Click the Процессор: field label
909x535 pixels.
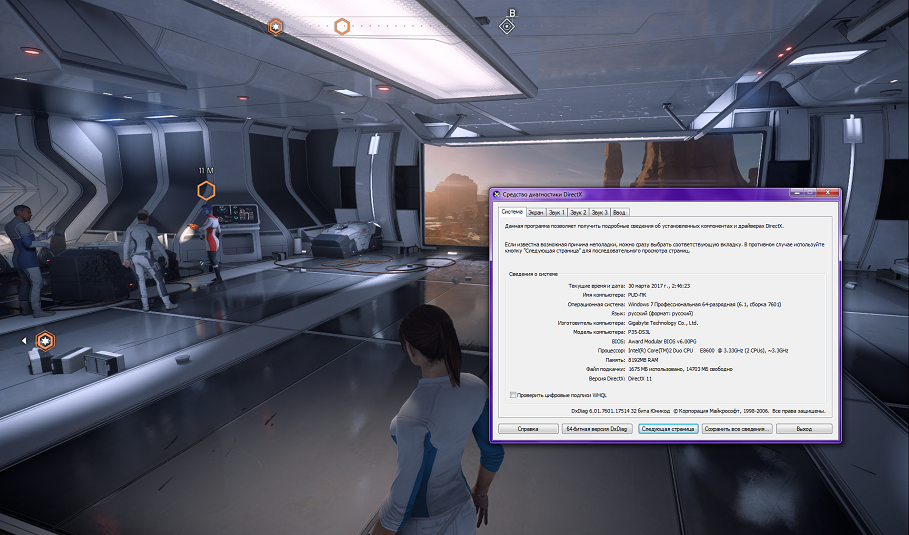(611, 351)
